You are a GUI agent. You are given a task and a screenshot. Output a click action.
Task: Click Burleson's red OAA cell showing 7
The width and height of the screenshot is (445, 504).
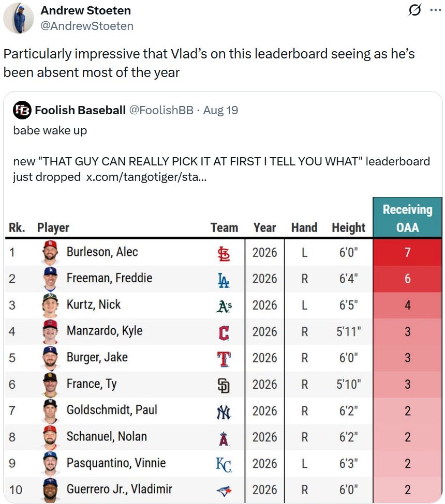(x=407, y=252)
